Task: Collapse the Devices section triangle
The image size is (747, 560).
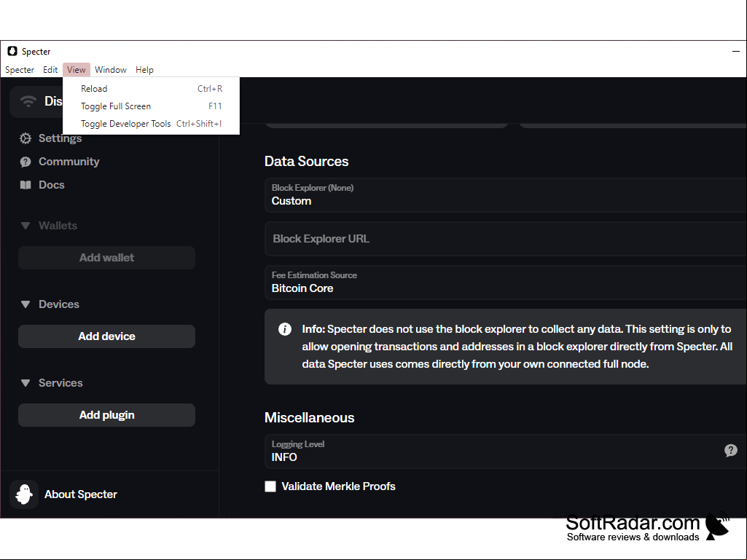Action: coord(26,304)
